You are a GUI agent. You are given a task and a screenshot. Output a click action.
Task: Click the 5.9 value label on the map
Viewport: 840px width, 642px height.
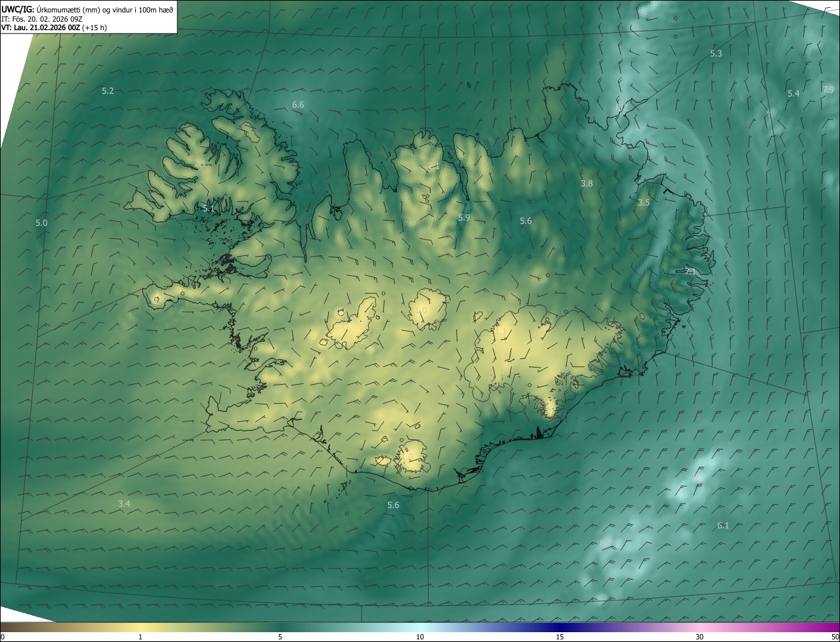[x=464, y=217]
